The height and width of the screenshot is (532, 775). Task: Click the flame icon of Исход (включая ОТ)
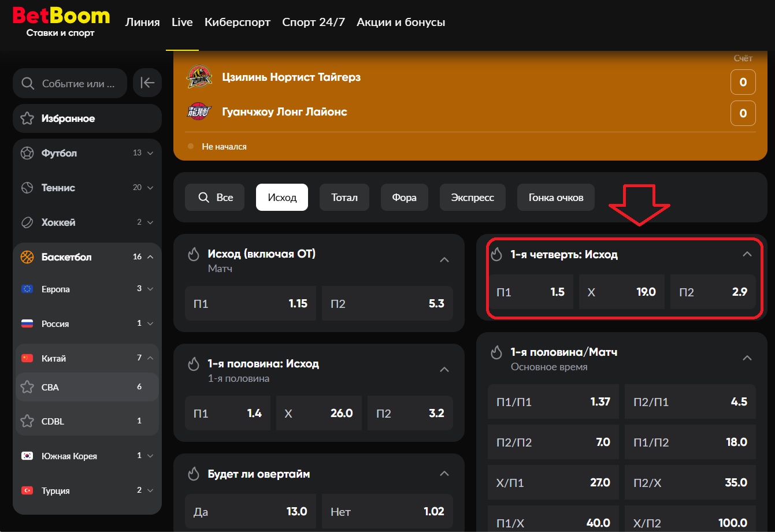coord(194,254)
